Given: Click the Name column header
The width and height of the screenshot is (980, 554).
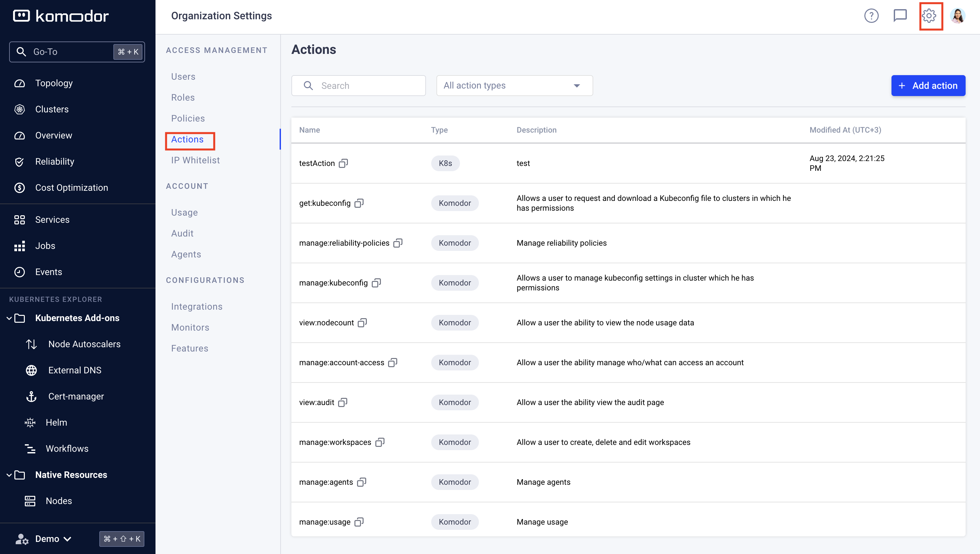Looking at the screenshot, I should coord(309,130).
